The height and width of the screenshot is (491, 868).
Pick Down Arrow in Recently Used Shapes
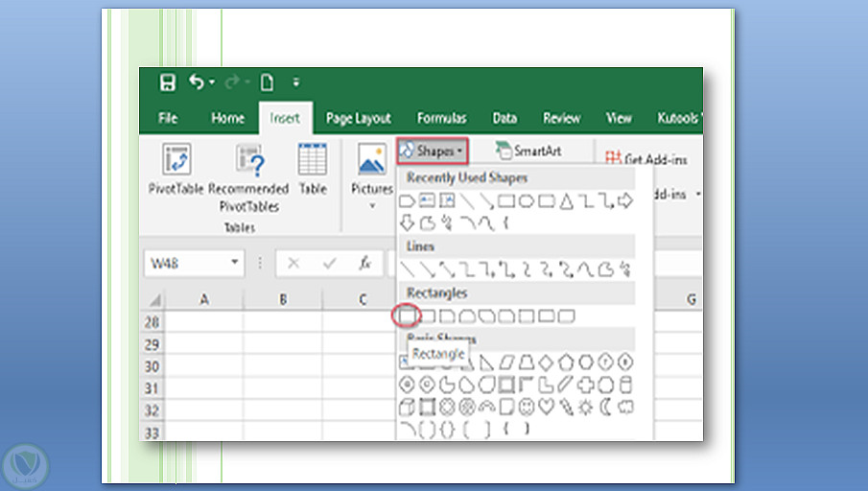[407, 222]
